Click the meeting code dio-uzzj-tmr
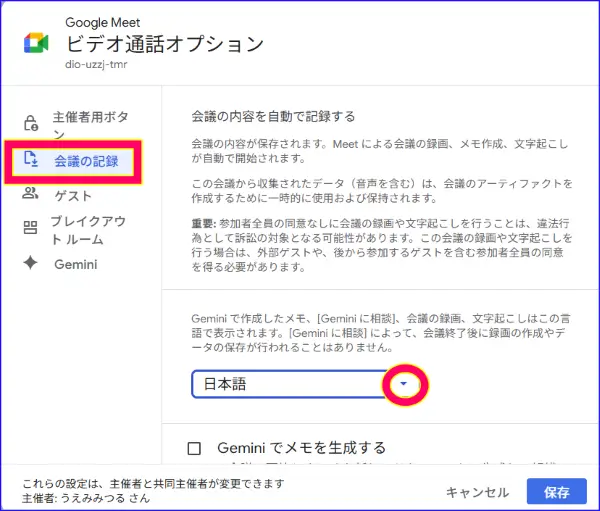This screenshot has height=511, width=600. coord(96,64)
